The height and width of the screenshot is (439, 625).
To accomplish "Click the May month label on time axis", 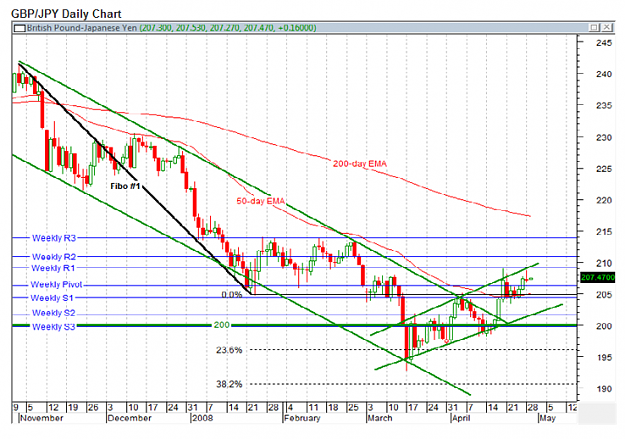I will tap(547, 418).
